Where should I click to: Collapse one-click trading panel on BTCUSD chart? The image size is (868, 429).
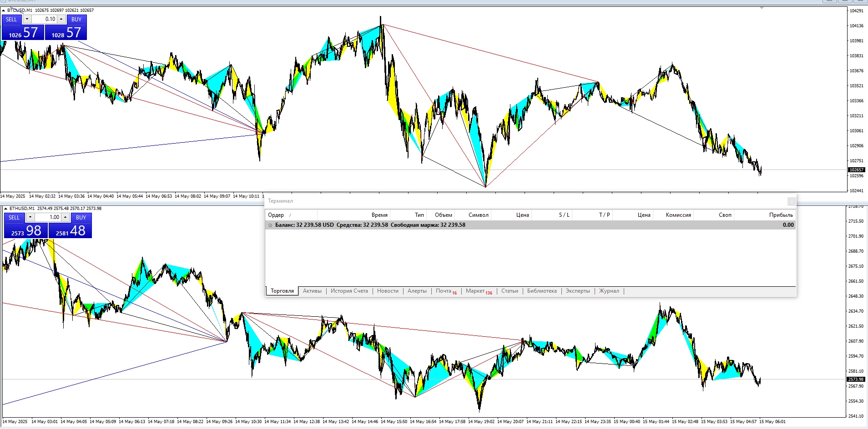(4, 10)
